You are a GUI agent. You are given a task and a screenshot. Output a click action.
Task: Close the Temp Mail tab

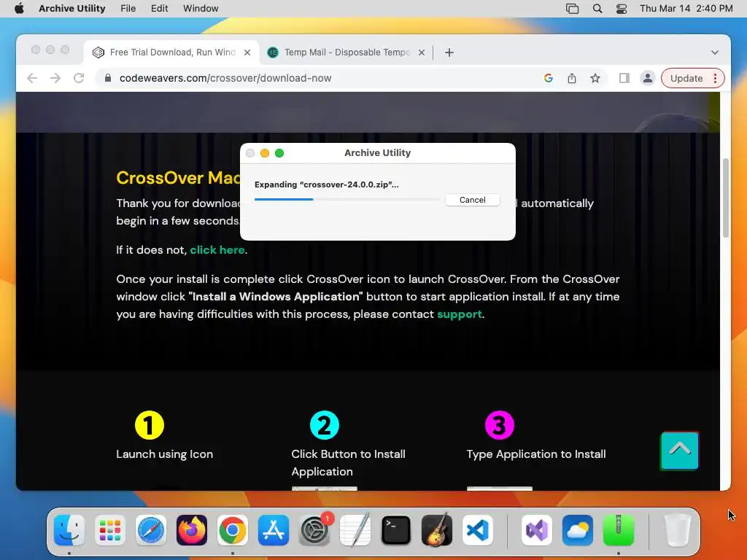coord(422,52)
